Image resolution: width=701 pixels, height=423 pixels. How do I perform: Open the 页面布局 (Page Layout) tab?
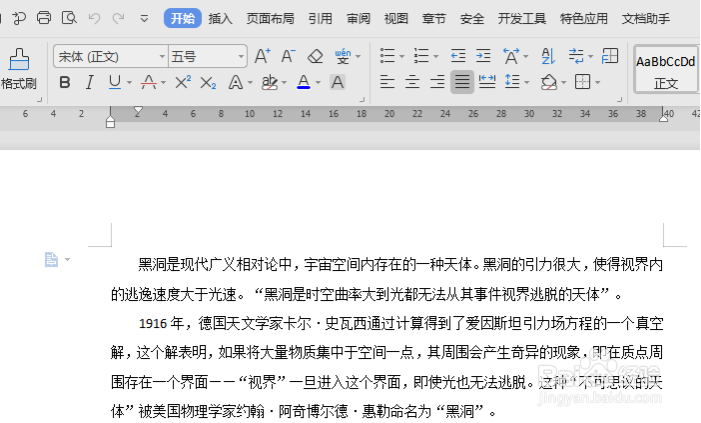(270, 19)
